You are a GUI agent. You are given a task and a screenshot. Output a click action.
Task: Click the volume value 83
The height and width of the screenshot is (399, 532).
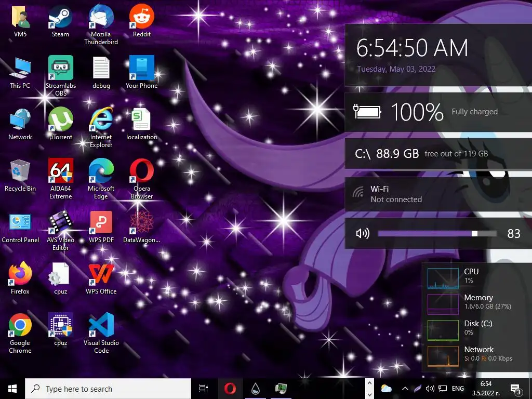(514, 233)
